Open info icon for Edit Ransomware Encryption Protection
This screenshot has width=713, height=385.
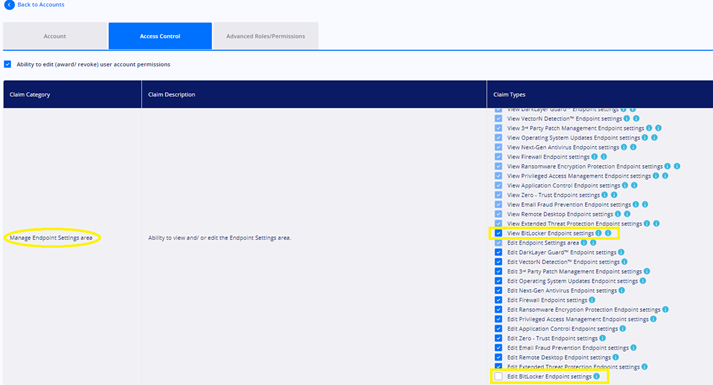click(665, 310)
